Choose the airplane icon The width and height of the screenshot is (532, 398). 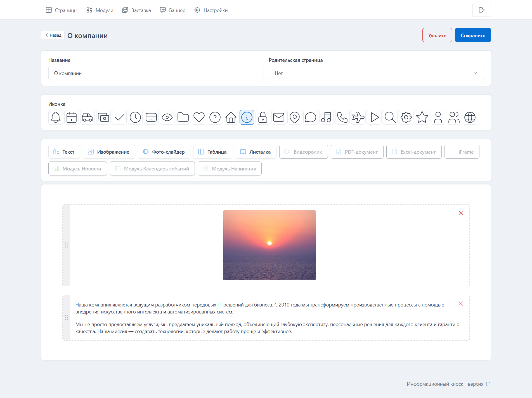tap(358, 117)
